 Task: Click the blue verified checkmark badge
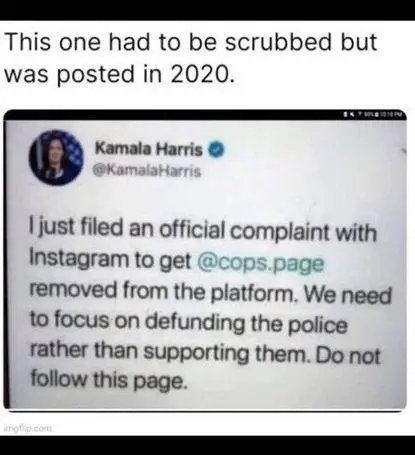click(x=216, y=149)
